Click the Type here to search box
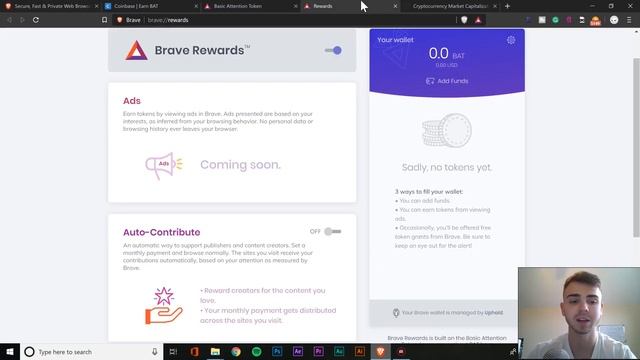 coord(92,351)
